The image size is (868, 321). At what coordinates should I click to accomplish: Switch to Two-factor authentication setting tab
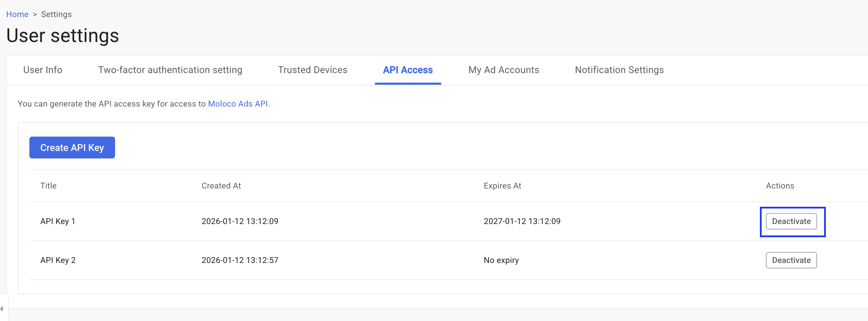170,70
